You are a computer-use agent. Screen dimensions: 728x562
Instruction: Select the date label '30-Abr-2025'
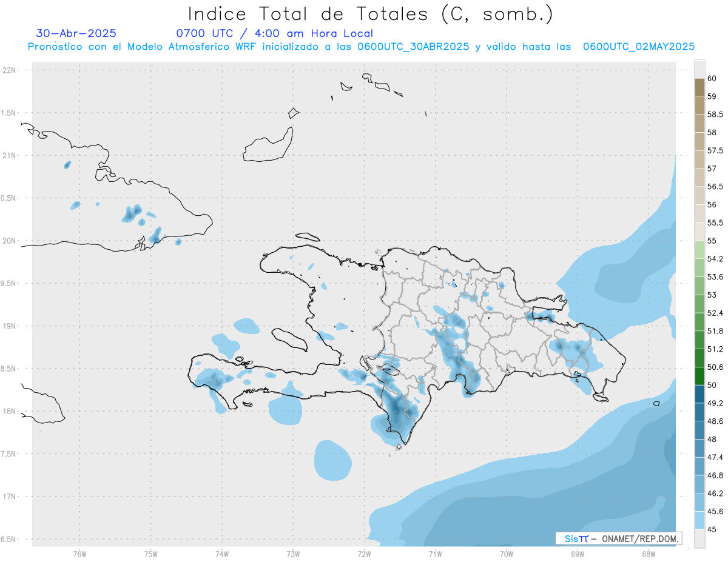coord(76,33)
